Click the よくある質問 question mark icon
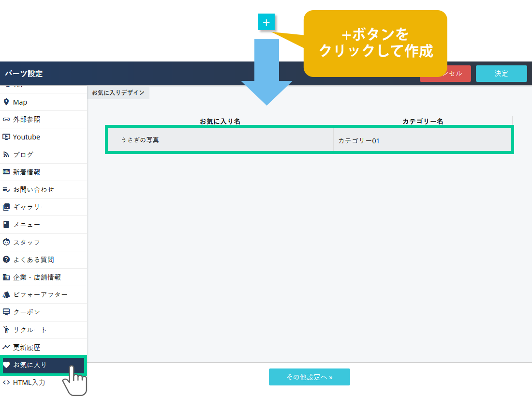532x399 pixels. point(6,260)
